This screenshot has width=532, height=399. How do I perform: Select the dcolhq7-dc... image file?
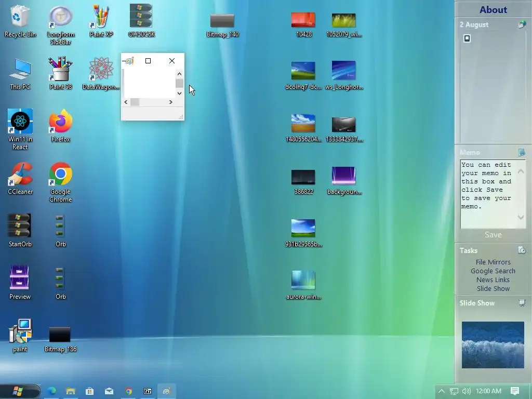[303, 76]
